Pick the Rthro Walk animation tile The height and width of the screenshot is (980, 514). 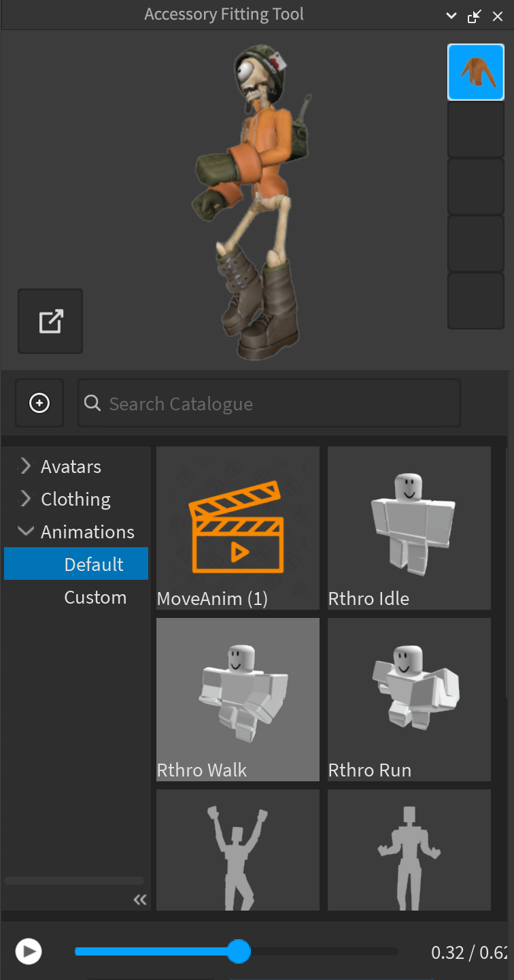pyautogui.click(x=238, y=700)
